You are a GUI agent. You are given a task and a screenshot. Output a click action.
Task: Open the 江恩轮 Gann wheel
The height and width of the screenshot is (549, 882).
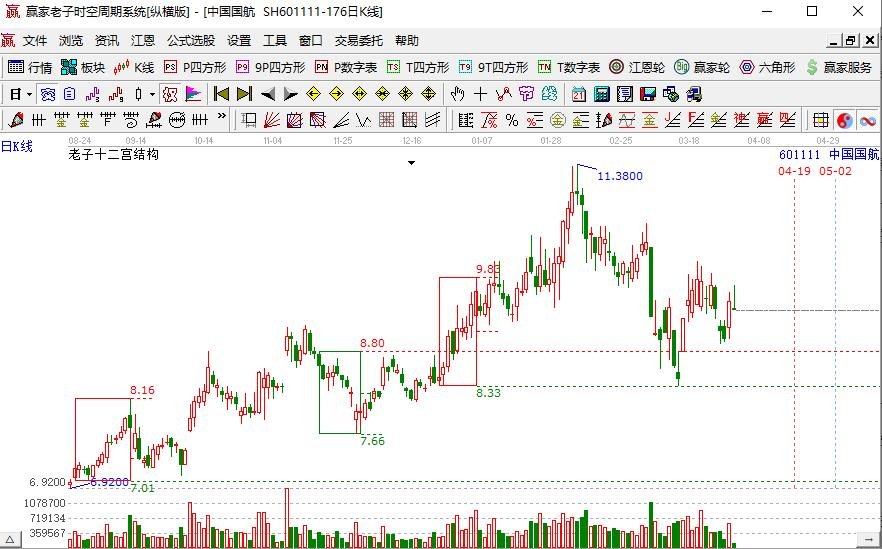[637, 68]
